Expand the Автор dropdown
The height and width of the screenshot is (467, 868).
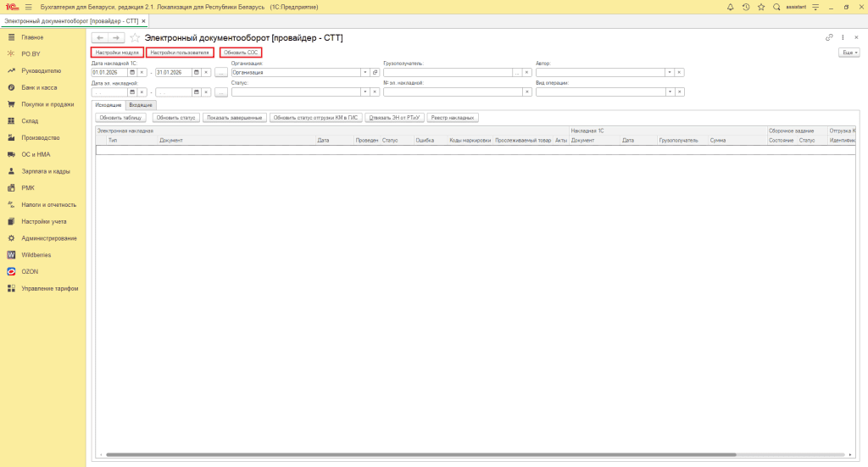669,73
